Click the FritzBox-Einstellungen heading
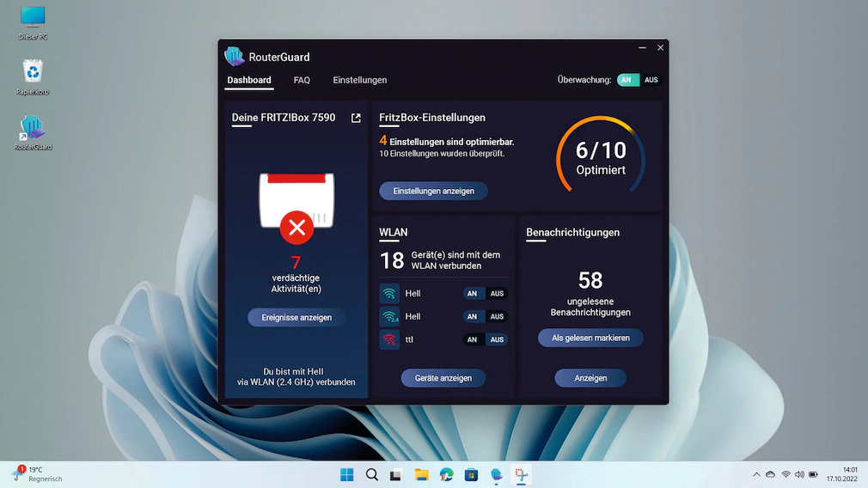868x488 pixels. click(x=432, y=118)
